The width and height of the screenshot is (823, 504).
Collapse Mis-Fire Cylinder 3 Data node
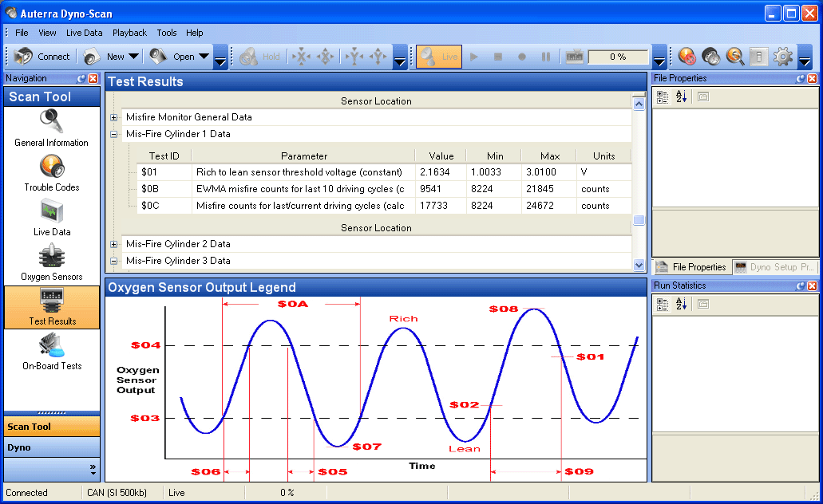[x=113, y=262]
